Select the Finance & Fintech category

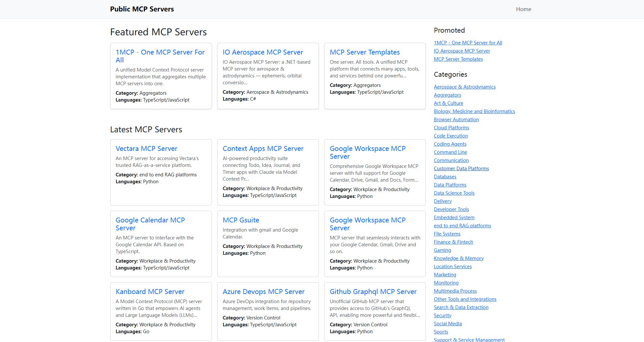point(453,242)
